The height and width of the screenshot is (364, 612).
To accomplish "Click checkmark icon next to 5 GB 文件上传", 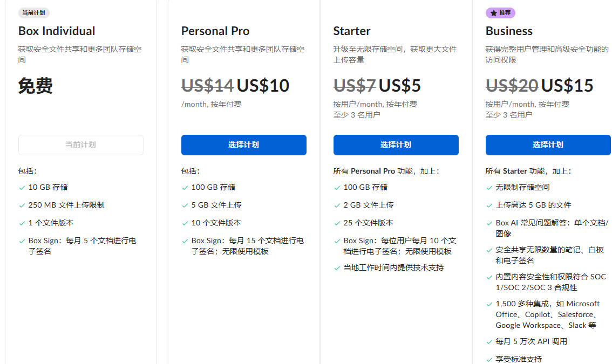I will coord(185,205).
